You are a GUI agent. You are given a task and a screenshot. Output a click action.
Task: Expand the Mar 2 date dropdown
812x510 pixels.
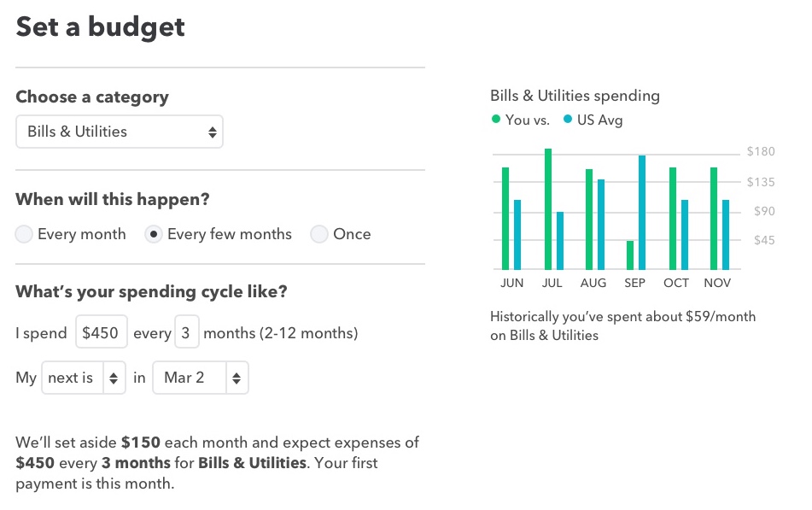coord(200,378)
